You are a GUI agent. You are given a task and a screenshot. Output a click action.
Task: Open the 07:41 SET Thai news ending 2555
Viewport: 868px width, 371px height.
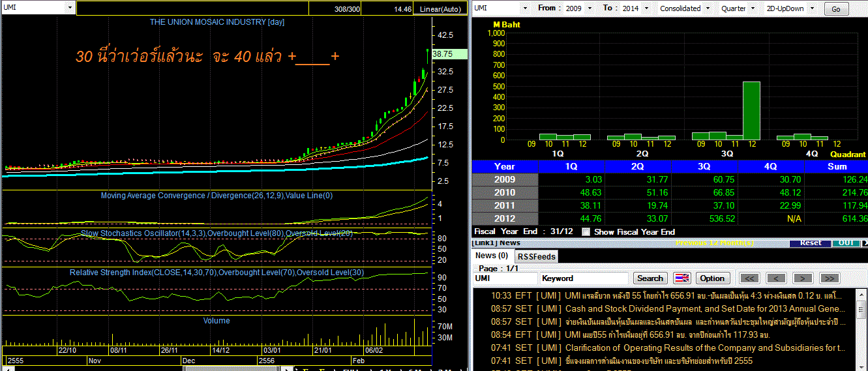point(623,361)
